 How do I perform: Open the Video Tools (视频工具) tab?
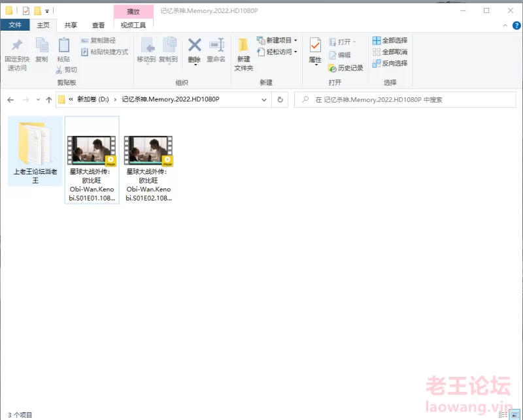[x=133, y=25]
